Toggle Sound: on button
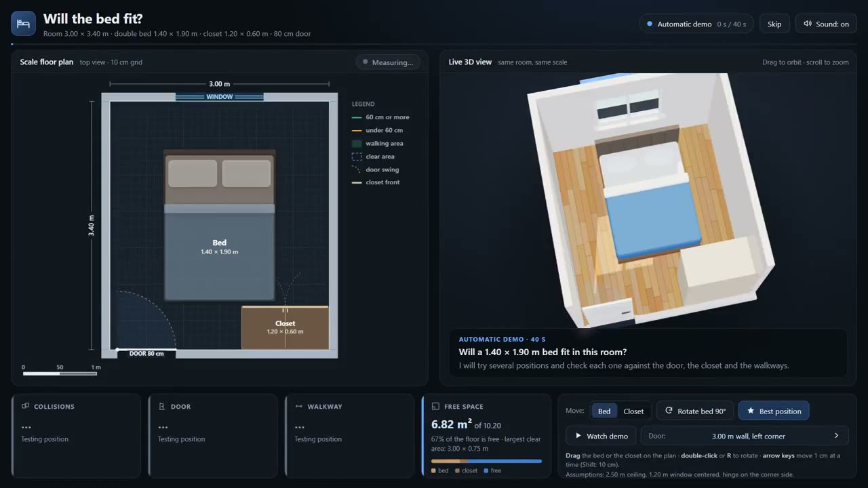This screenshot has width=868, height=488. (826, 24)
